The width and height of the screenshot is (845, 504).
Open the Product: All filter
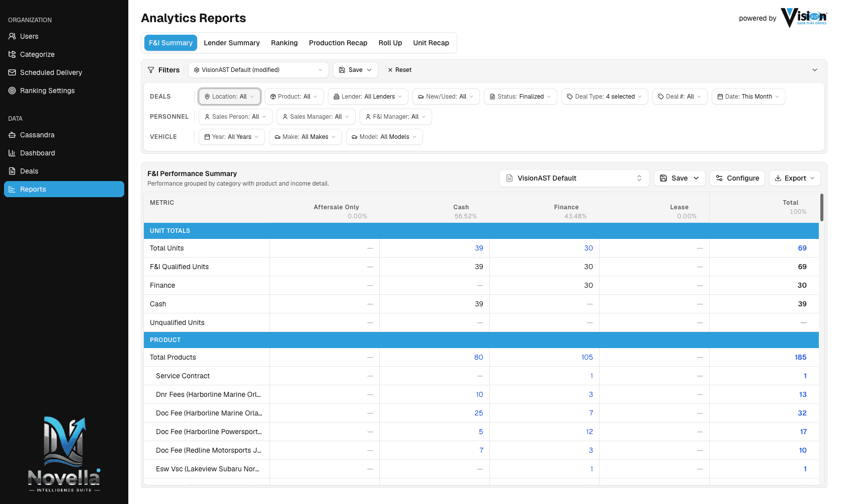294,97
